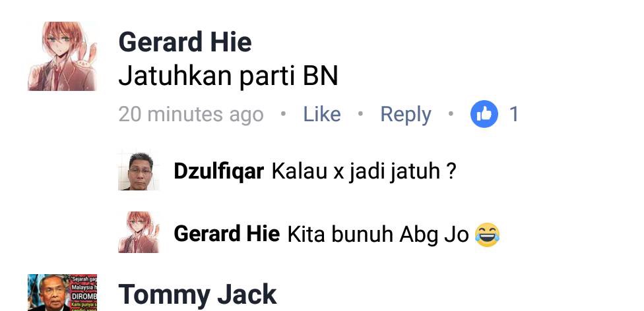Click the dot just before the blue reaction icon
Image resolution: width=644 pixels, height=311 pixels.
pyautogui.click(x=451, y=113)
